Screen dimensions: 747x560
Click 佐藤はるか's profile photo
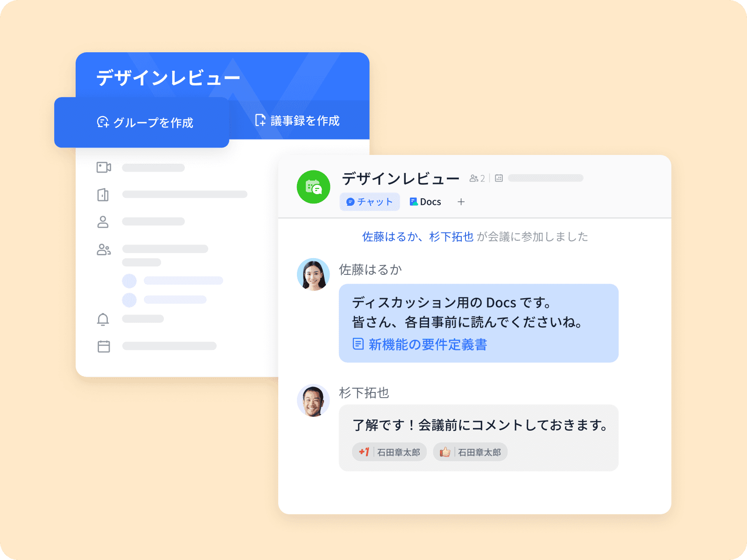313,274
